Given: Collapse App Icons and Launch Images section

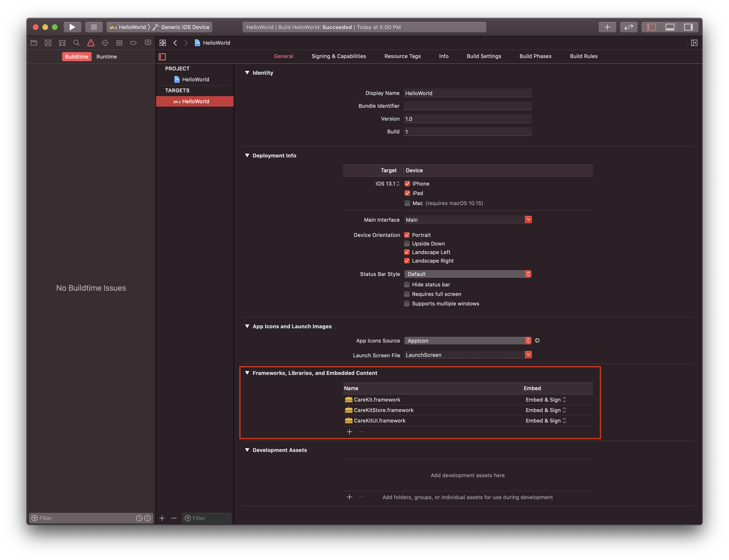Looking at the screenshot, I should coord(247,326).
